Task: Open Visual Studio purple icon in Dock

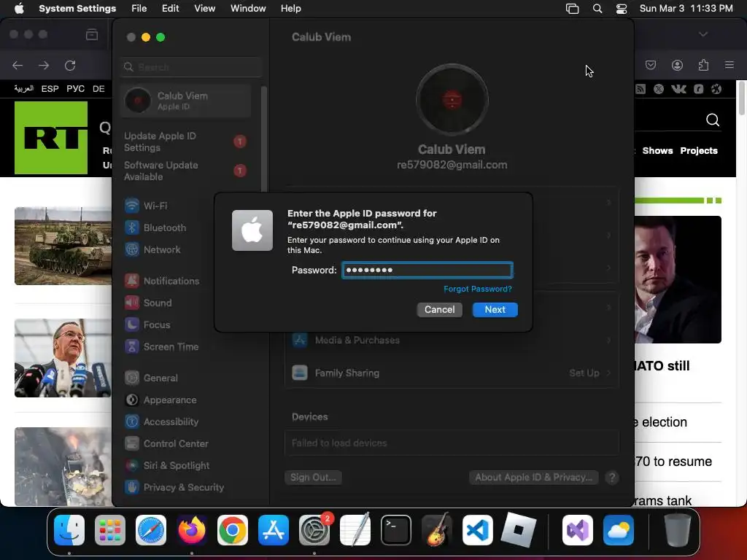Action: coord(578,530)
